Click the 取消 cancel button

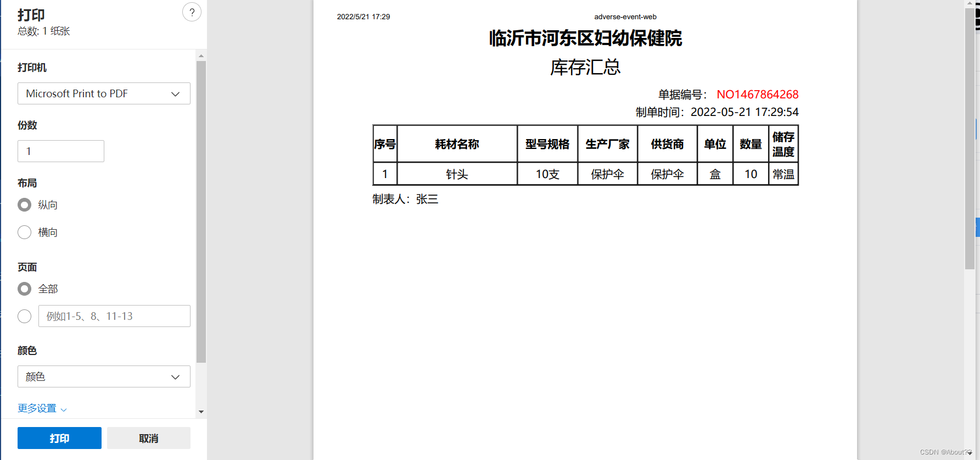(x=149, y=438)
